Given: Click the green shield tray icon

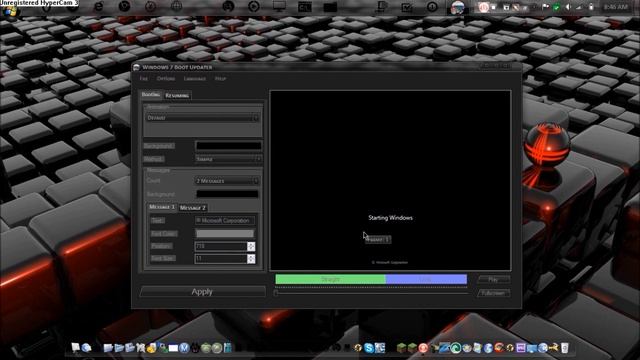Looking at the screenshot, I should coord(556,7).
